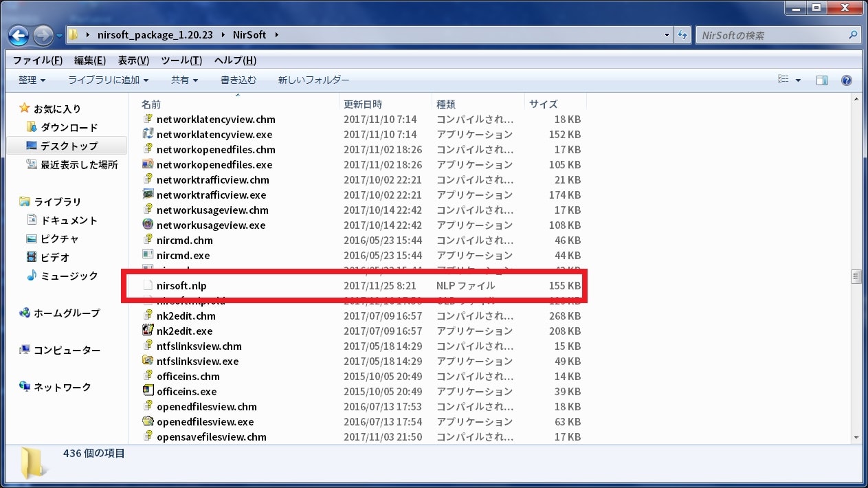Screen dimensions: 868x488
Task: Expand the address bar history dropdown
Action: (x=667, y=35)
